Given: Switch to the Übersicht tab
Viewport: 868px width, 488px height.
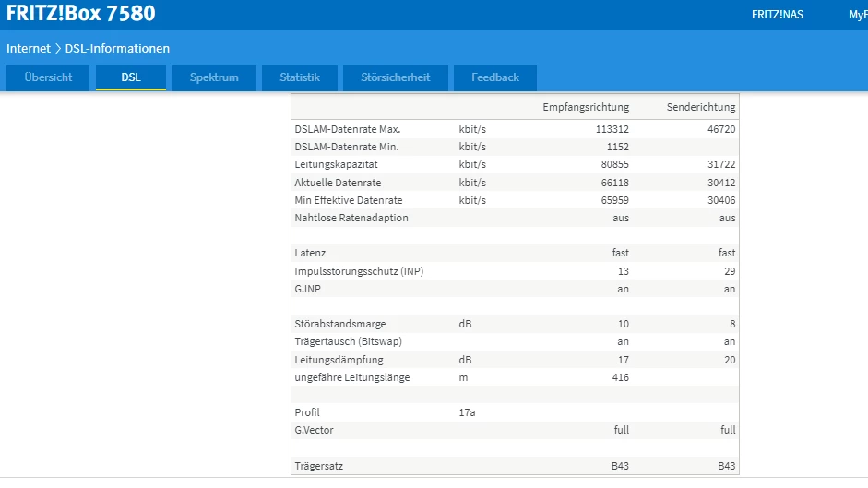Looking at the screenshot, I should pos(48,77).
